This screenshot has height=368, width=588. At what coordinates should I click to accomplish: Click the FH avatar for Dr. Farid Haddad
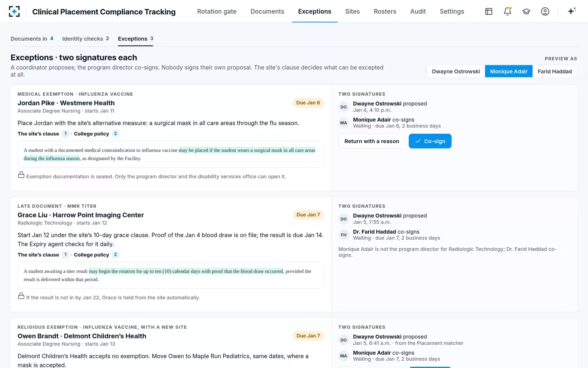344,235
